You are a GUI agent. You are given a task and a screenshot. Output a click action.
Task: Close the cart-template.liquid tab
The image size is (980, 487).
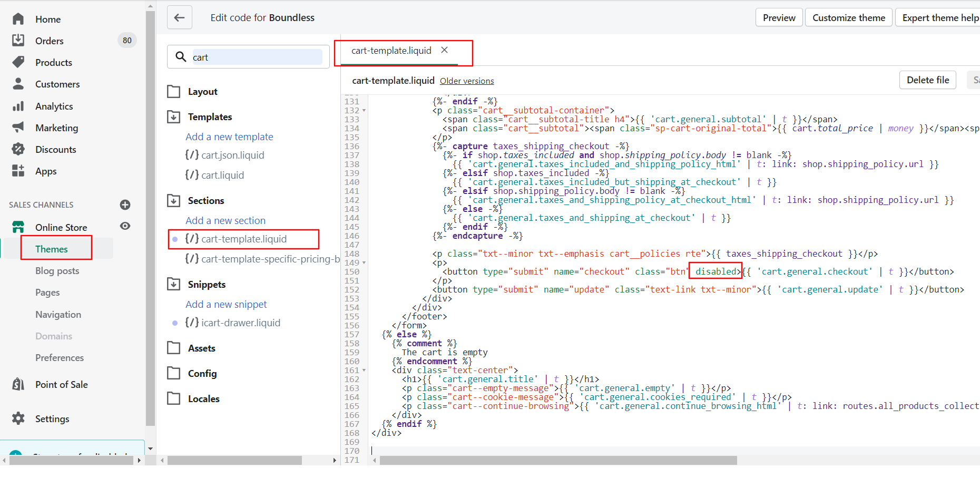click(445, 50)
